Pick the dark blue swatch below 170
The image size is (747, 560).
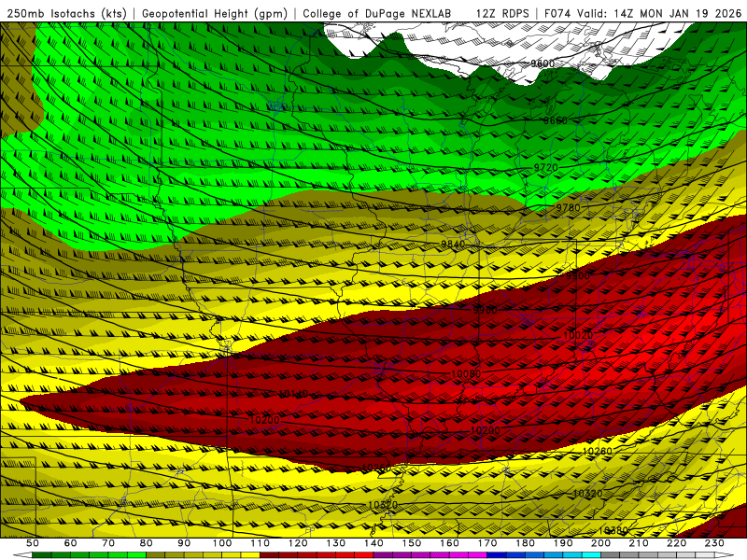tap(497, 554)
